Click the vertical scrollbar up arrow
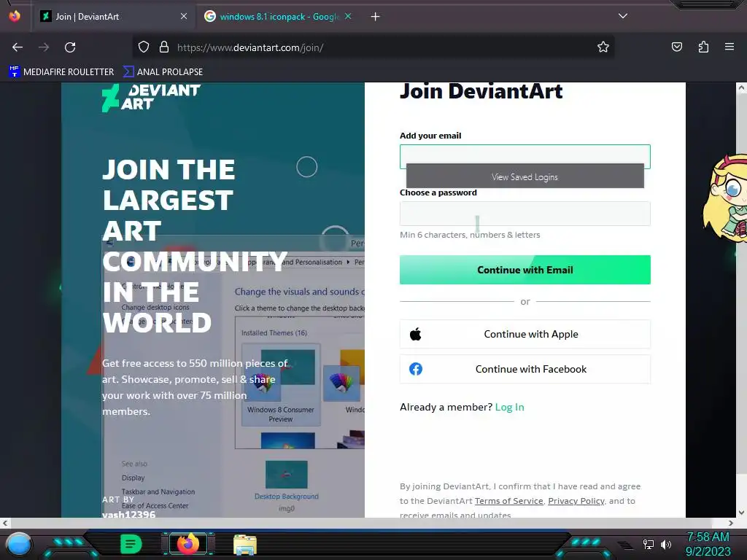 741,87
